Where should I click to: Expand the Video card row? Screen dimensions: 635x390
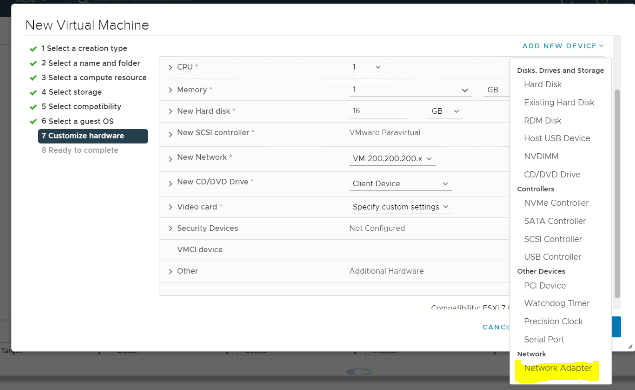coord(170,207)
